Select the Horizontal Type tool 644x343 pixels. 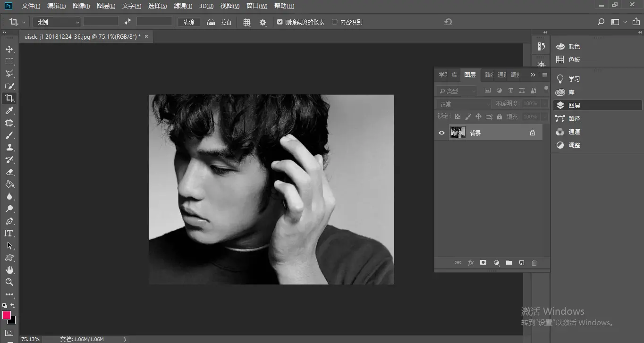pyautogui.click(x=9, y=233)
